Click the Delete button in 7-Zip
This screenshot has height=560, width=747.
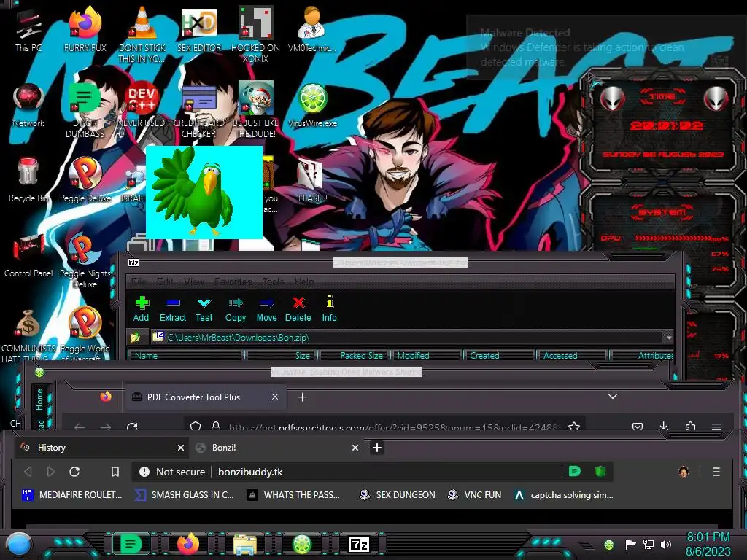(x=298, y=308)
